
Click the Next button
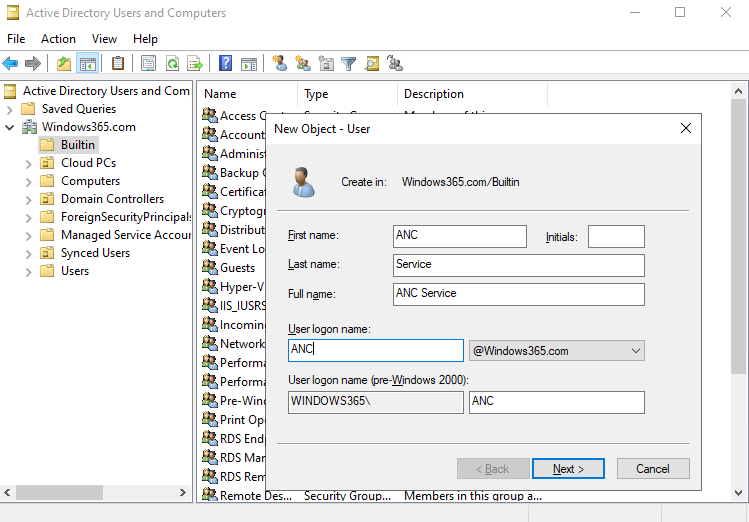click(x=568, y=469)
